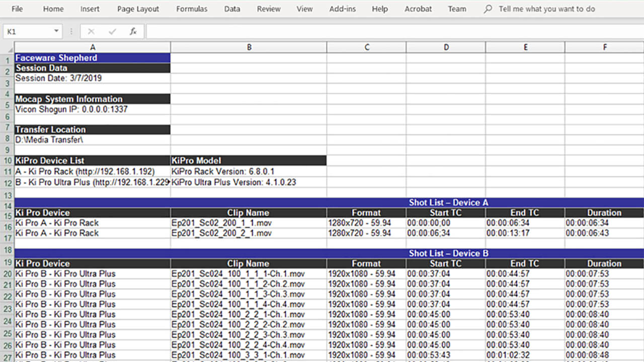Click the Enter checkmark icon in formula bar
Viewport: 644px width, 362px height.
[x=112, y=32]
